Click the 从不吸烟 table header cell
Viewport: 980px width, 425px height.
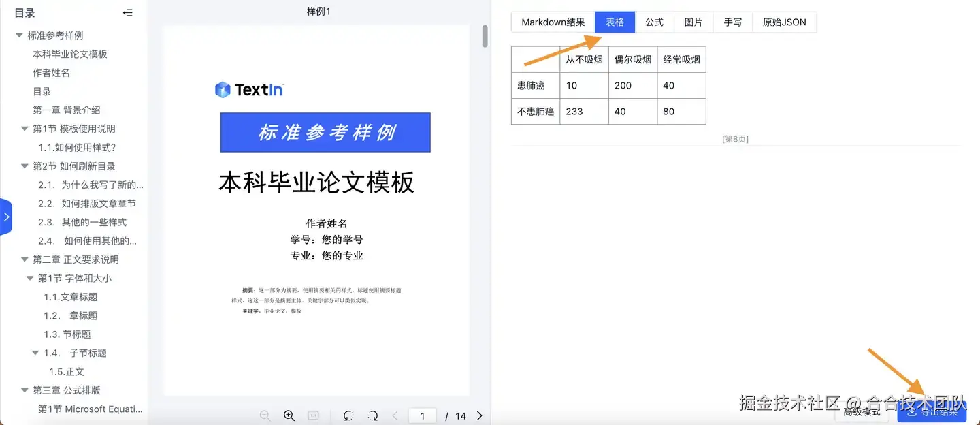point(584,59)
